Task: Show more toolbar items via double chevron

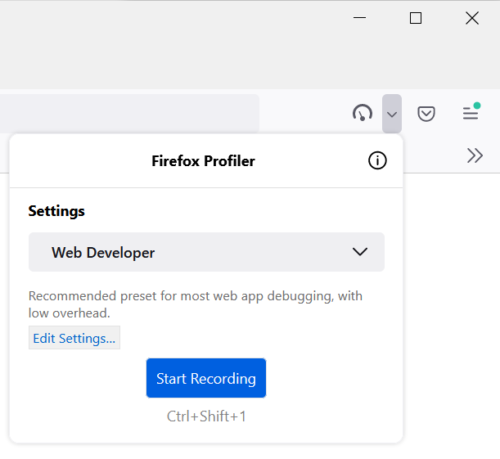Action: click(x=475, y=155)
